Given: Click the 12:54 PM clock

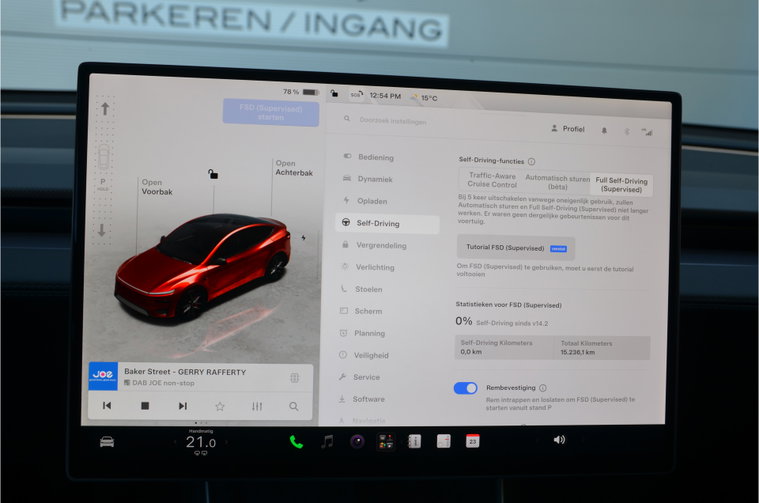Looking at the screenshot, I should (x=385, y=96).
